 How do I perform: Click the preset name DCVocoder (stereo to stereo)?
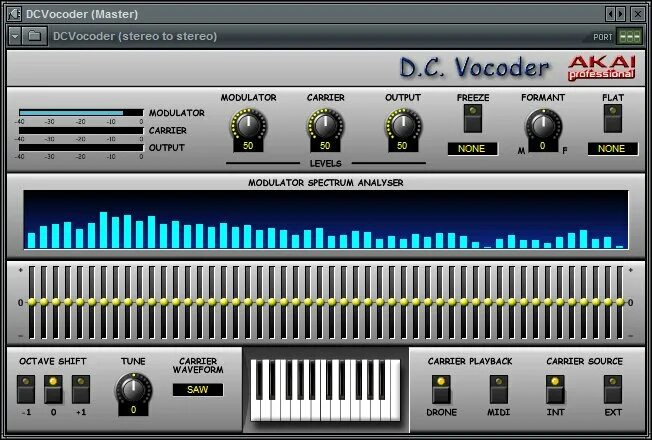click(x=135, y=36)
